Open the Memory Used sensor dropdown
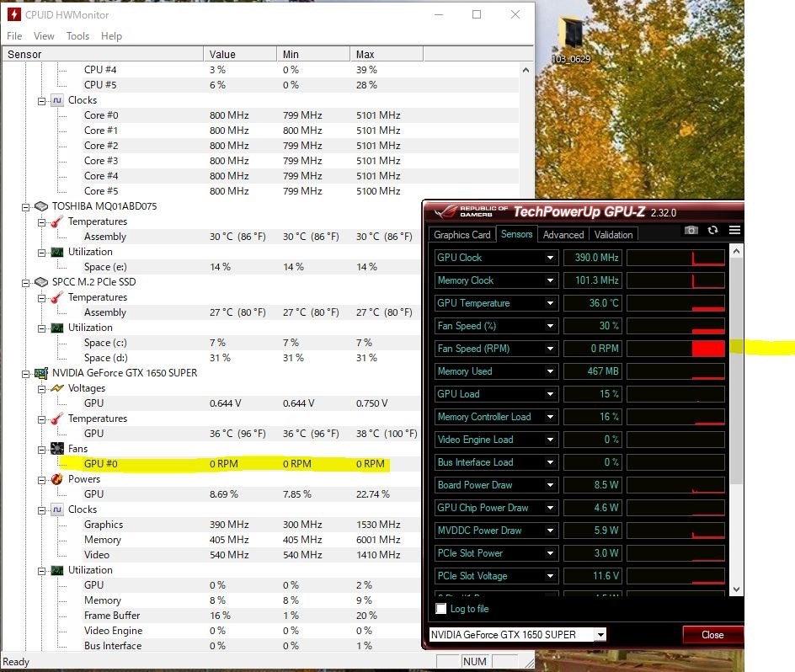 tap(550, 371)
